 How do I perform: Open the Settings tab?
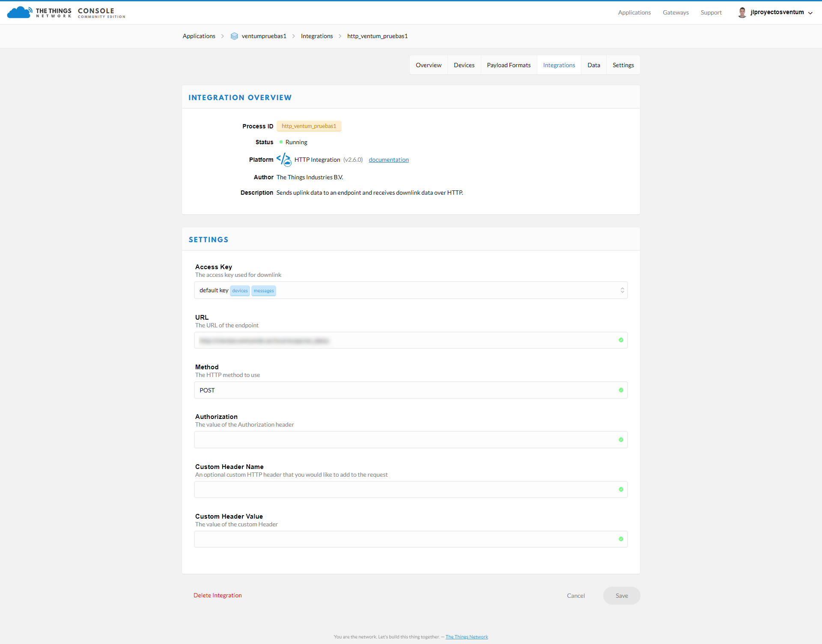tap(623, 65)
